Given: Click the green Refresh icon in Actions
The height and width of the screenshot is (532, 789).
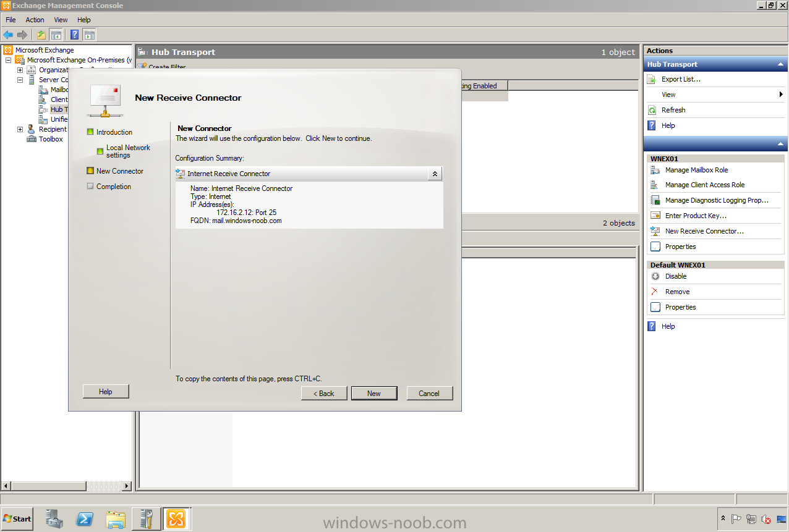Looking at the screenshot, I should coord(652,110).
